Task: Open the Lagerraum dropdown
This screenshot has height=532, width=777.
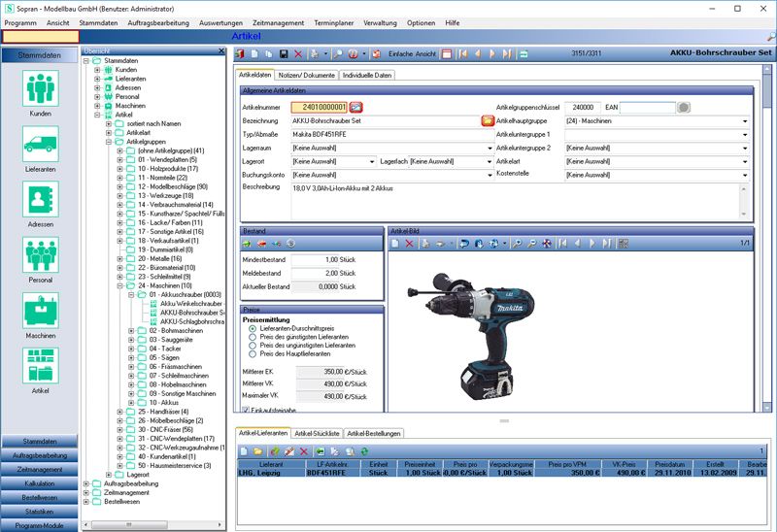Action: pyautogui.click(x=490, y=149)
